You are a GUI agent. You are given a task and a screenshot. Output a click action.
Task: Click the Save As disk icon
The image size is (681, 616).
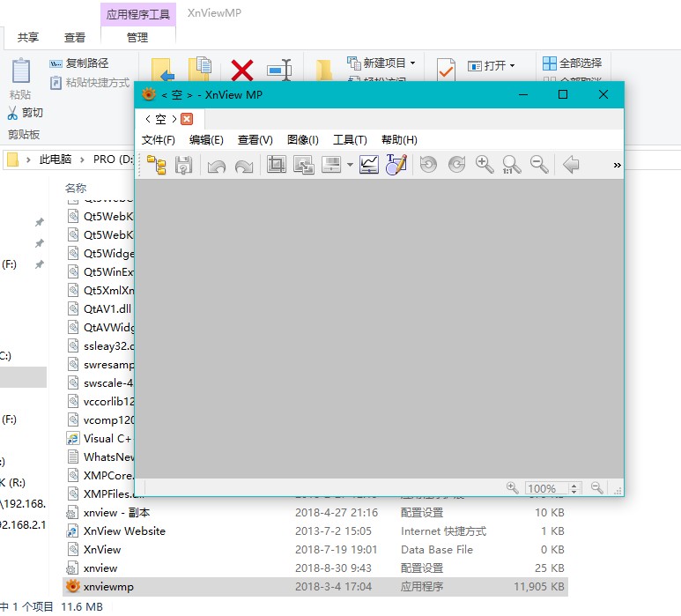184,165
